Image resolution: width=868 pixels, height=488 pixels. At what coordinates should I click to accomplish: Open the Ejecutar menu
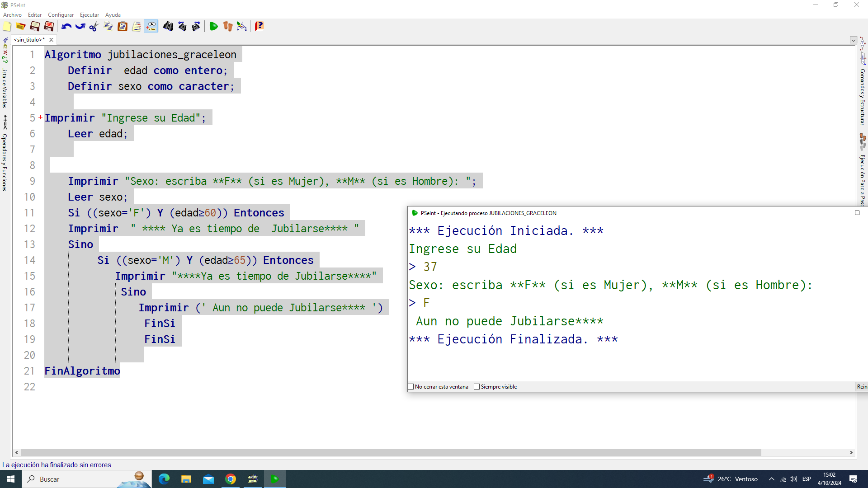[x=90, y=15]
